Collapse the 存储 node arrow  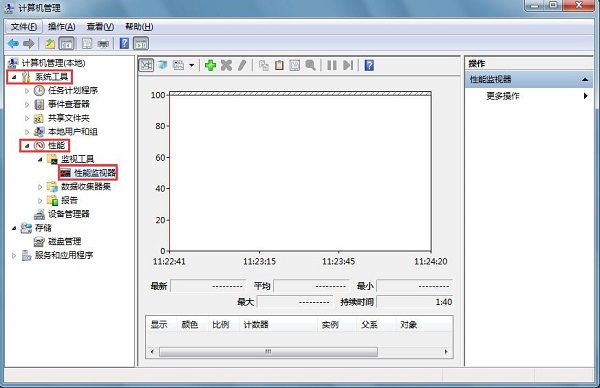point(14,228)
